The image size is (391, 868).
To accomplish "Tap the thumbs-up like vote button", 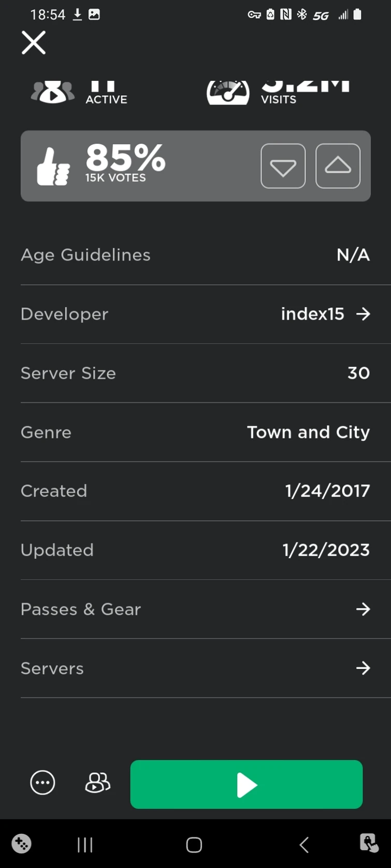I will coord(338,166).
